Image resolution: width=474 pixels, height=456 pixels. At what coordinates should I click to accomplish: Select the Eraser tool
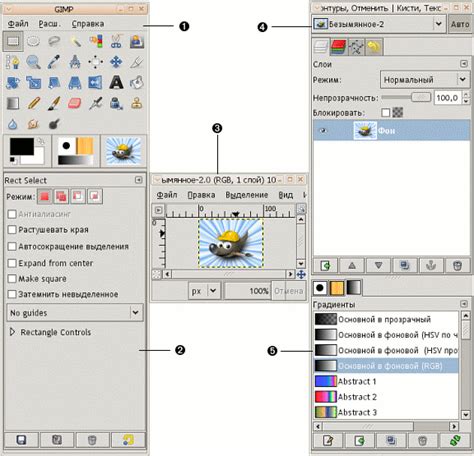75,103
